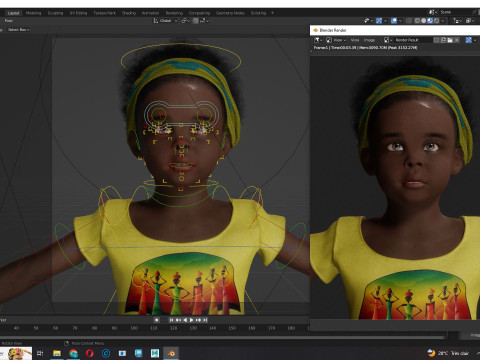The width and height of the screenshot is (480, 360).
Task: Open editor type menu in Blender Render window
Action: [318, 40]
